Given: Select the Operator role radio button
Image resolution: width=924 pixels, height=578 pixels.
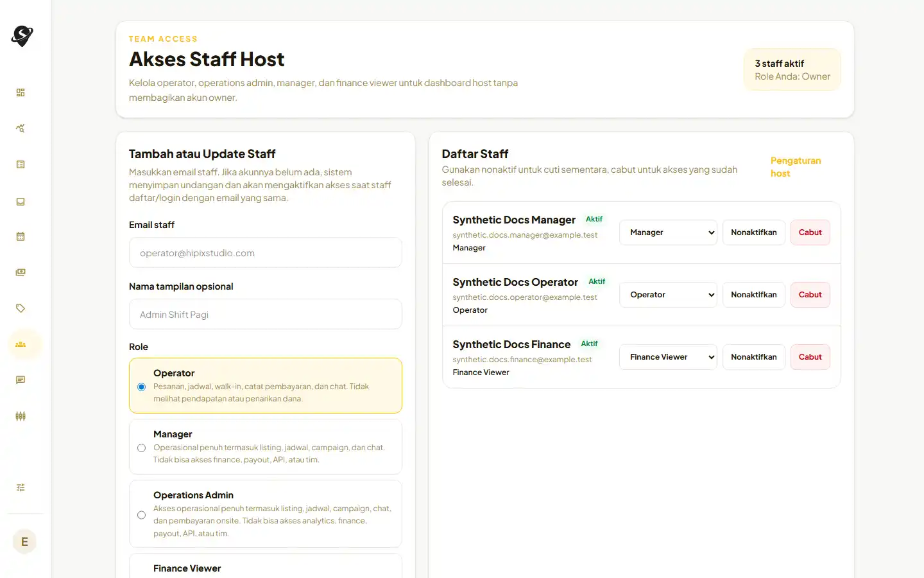Looking at the screenshot, I should click(141, 387).
